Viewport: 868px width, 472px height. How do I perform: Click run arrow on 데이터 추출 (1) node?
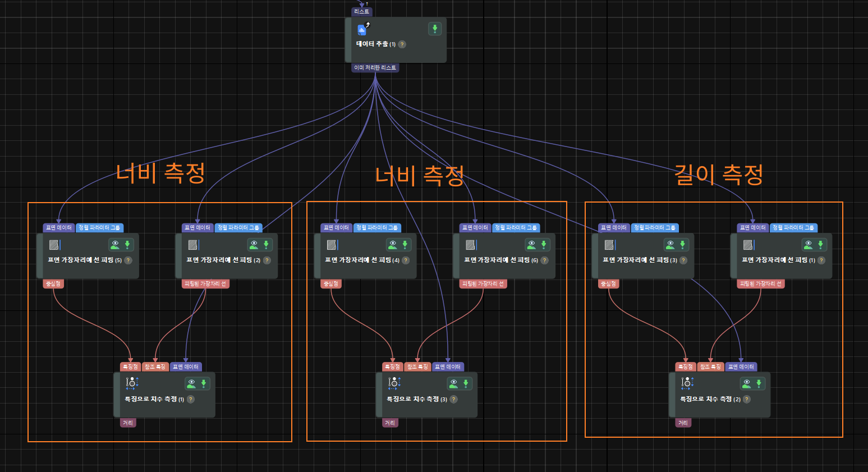coord(435,29)
